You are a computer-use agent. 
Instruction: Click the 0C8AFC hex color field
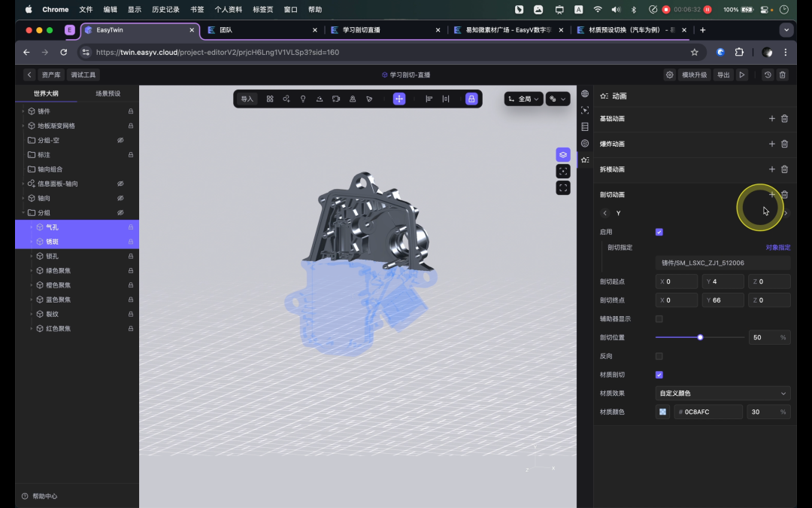pyautogui.click(x=708, y=412)
